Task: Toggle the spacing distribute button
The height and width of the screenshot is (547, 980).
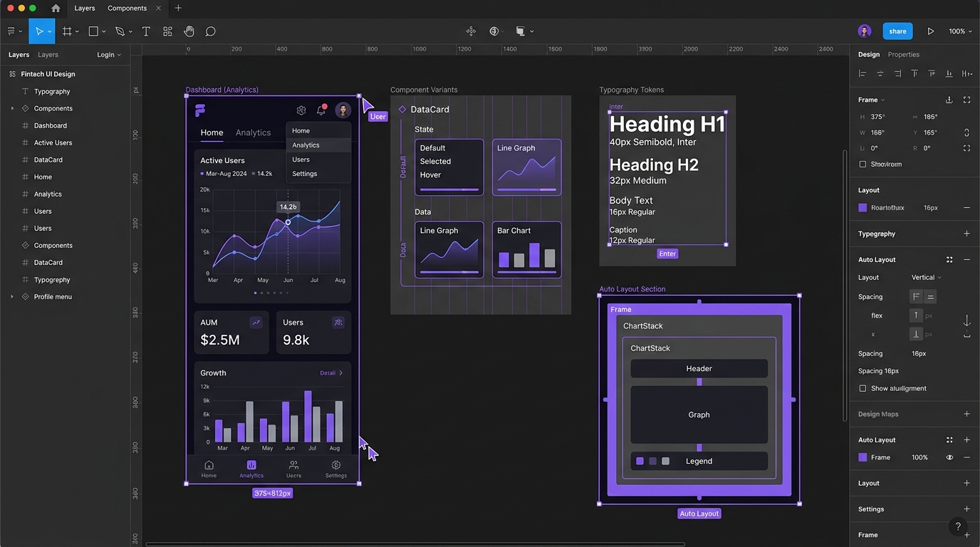Action: pyautogui.click(x=931, y=297)
